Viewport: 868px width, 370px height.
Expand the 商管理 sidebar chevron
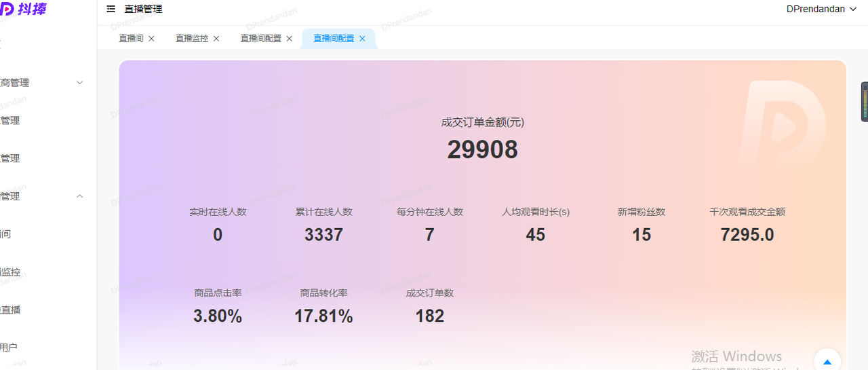coord(79,83)
